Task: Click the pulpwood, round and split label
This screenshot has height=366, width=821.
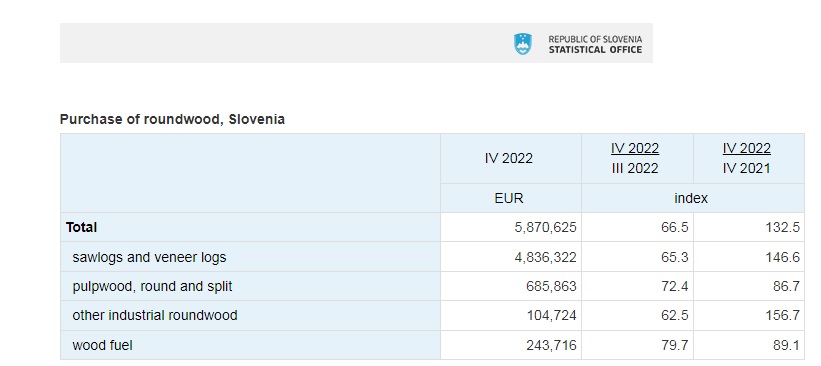Action: (x=152, y=286)
